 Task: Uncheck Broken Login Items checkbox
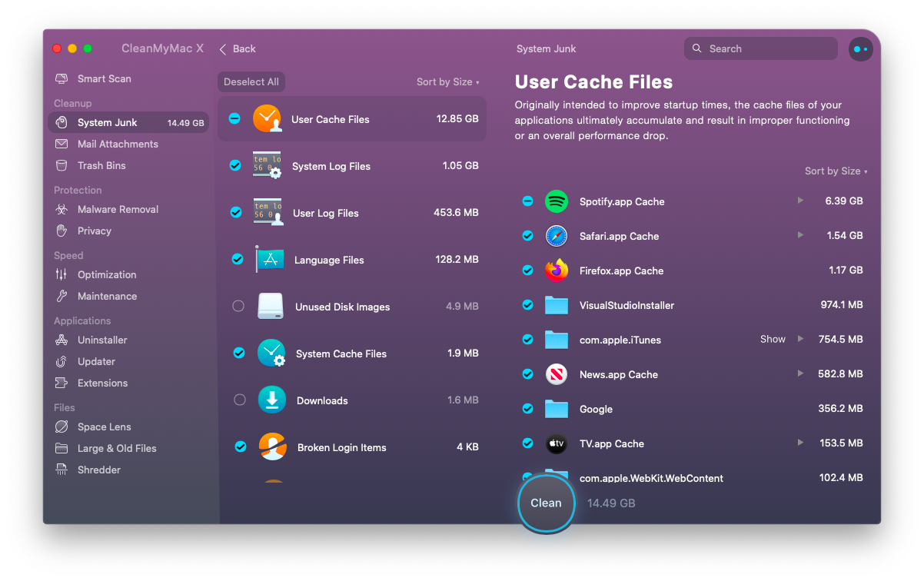[241, 447]
